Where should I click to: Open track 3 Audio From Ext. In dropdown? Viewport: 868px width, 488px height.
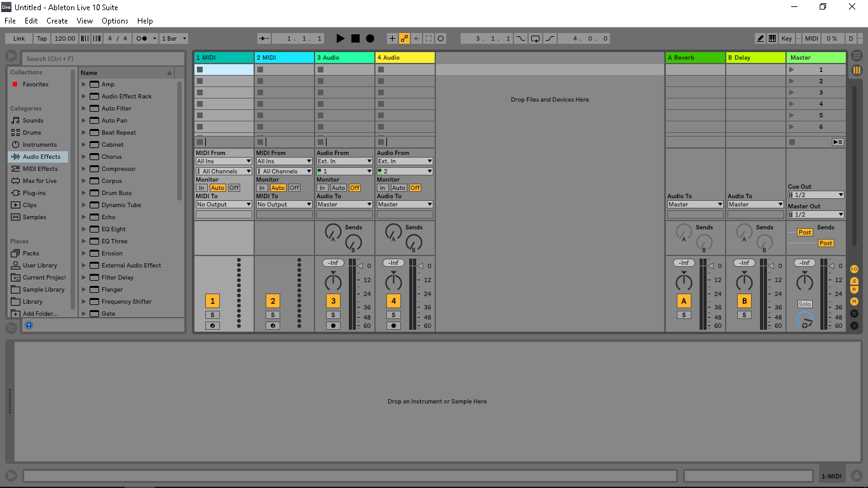[344, 161]
